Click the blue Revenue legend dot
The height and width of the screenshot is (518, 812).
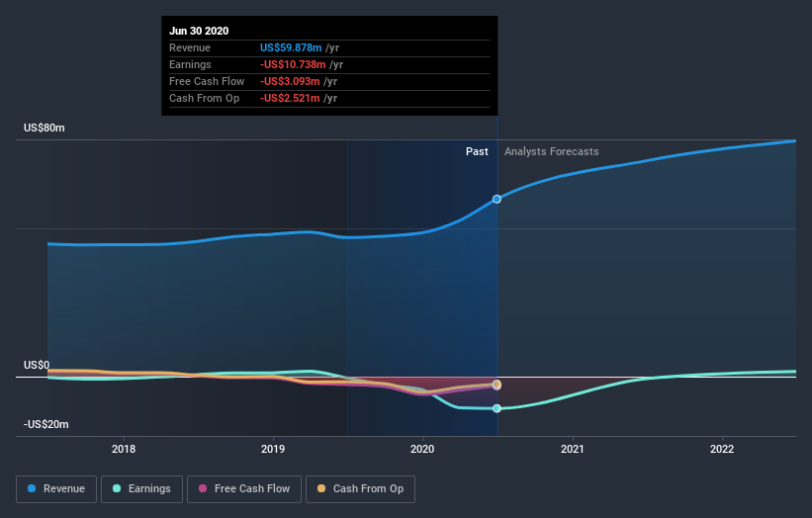[x=32, y=488]
